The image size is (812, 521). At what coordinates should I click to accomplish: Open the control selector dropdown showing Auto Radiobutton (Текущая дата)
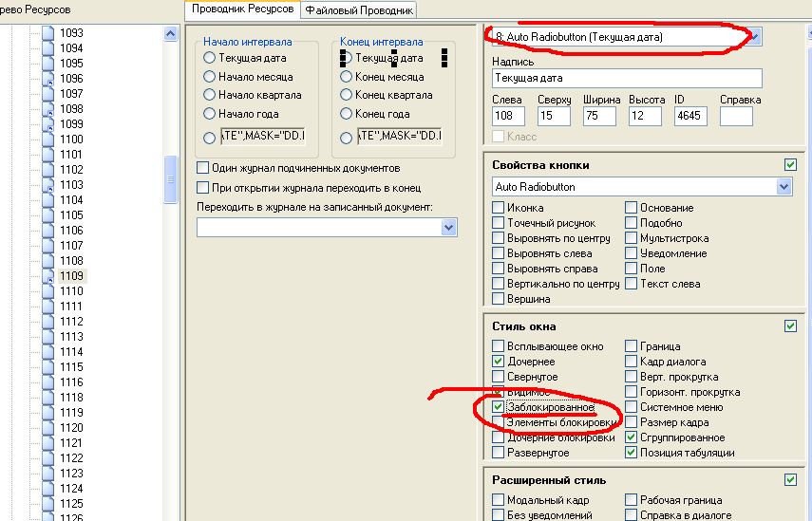(755, 37)
